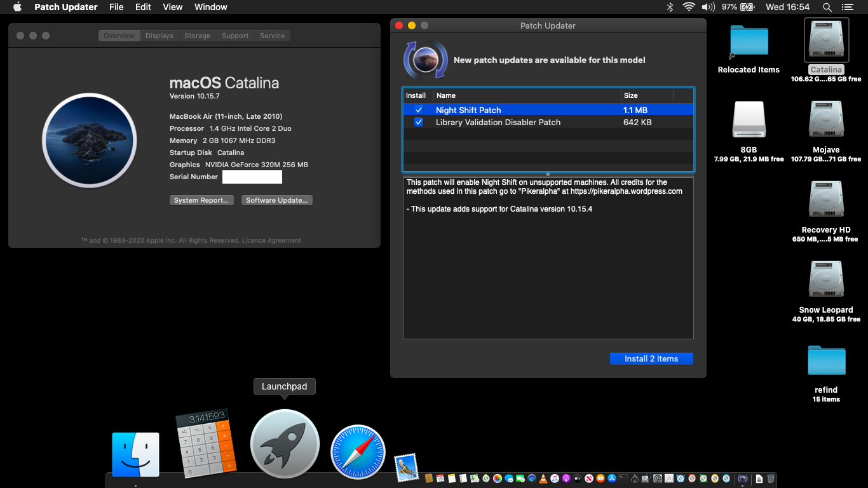Uncheck the Night Shift Patch install checkbox
Screen dimensions: 868x488
tap(419, 110)
